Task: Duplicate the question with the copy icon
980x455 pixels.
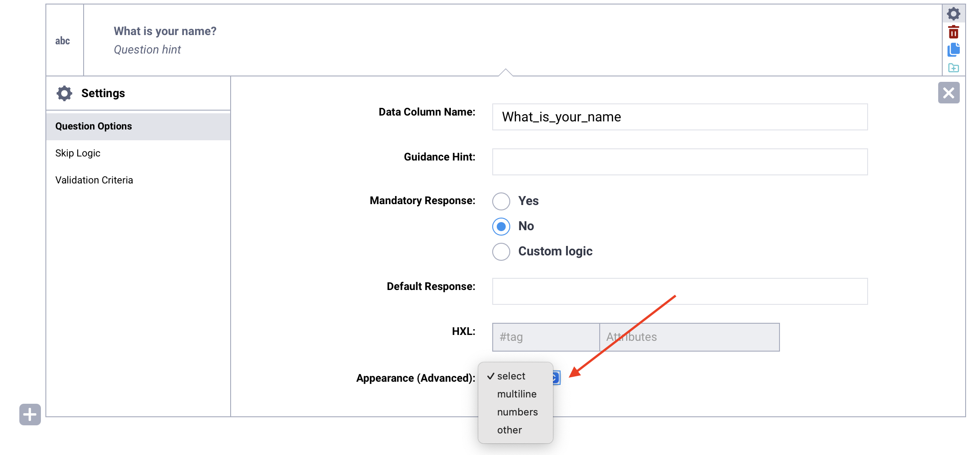Action: click(x=954, y=50)
